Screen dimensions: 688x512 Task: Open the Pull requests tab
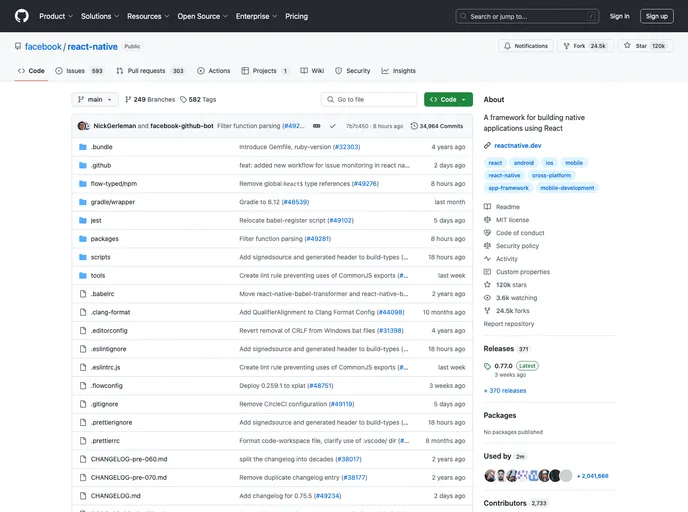(150, 71)
